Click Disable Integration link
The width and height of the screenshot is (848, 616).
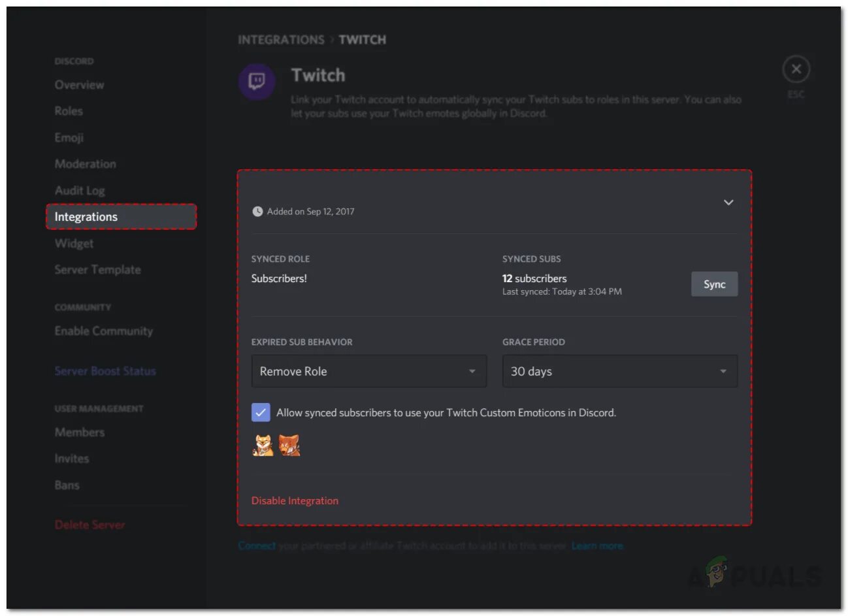tap(295, 501)
